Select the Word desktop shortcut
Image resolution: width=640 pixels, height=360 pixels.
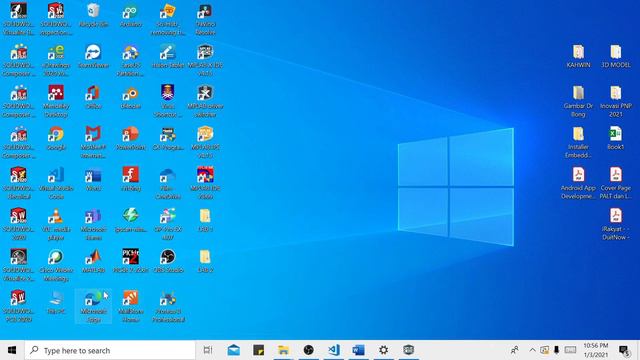pos(93,179)
